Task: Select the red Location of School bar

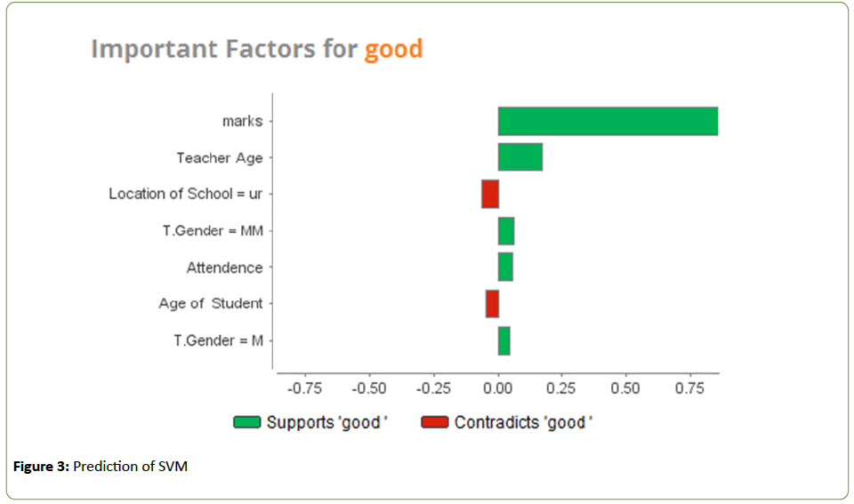Action: pos(490,194)
